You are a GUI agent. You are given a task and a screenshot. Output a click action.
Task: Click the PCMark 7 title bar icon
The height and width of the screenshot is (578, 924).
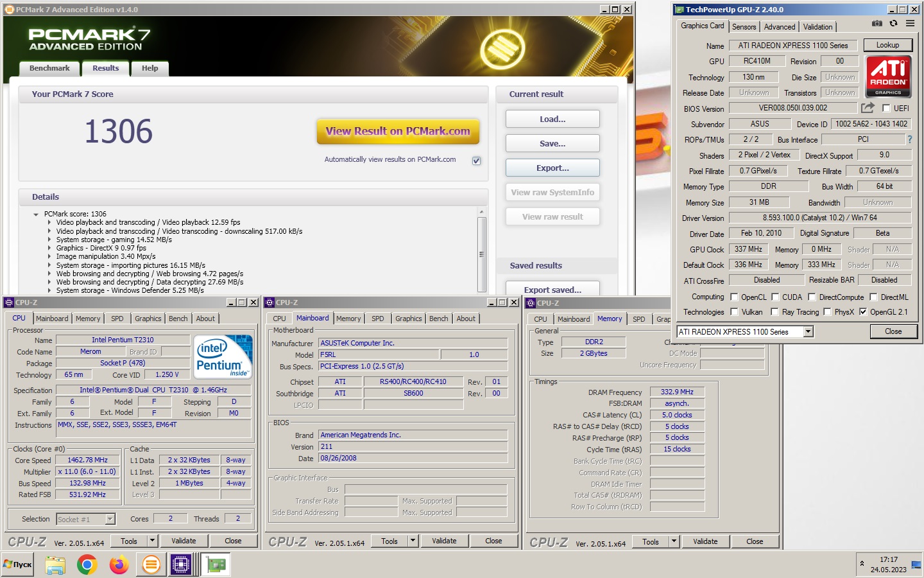9,10
